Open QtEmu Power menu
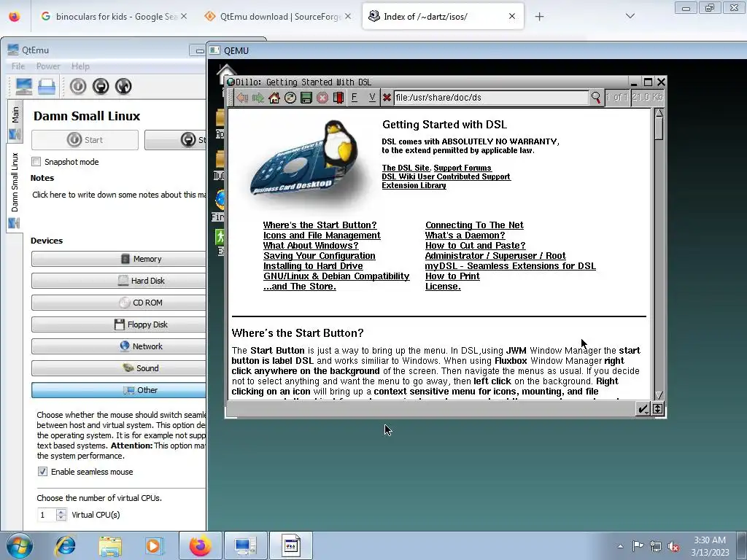 point(48,66)
